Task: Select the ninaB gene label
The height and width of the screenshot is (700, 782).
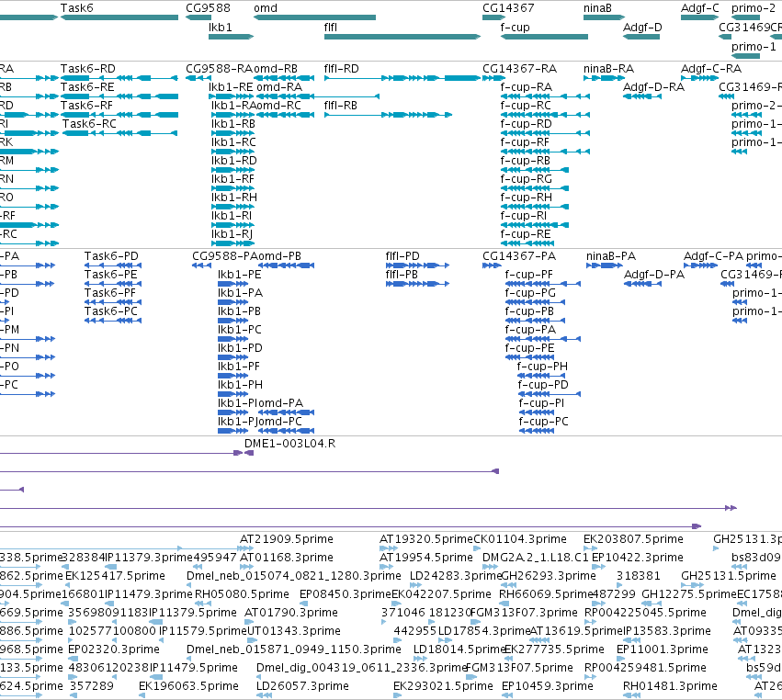Action: pyautogui.click(x=597, y=8)
